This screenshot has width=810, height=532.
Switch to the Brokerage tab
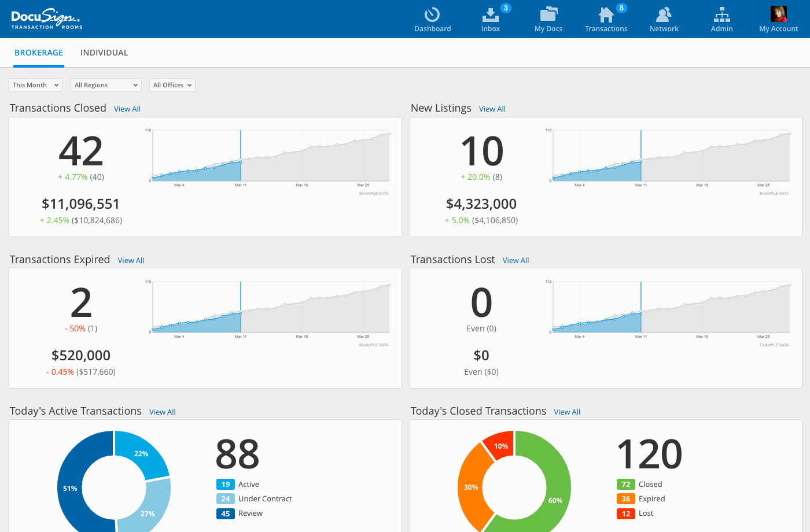tap(39, 53)
